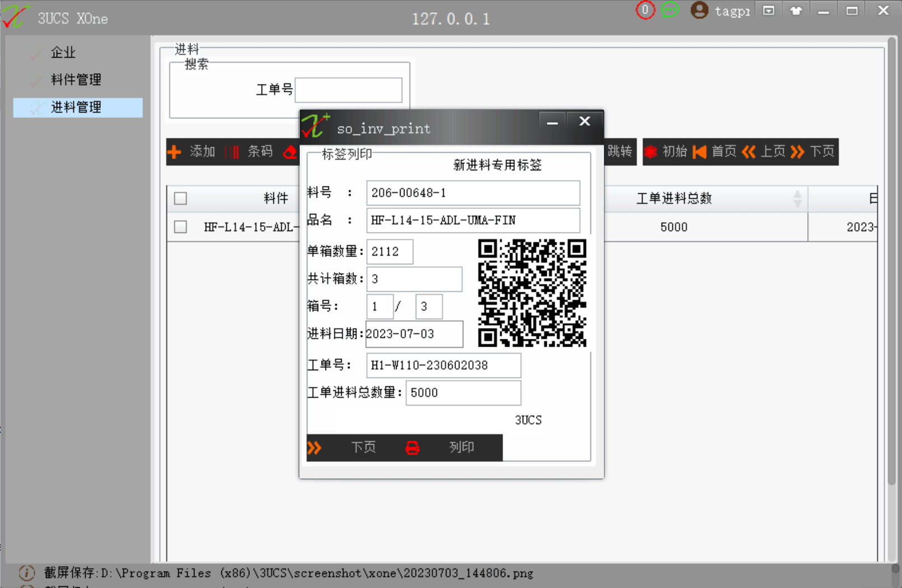Viewport: 902px width, 588px height.
Task: Select the 条码 barcode icon
Action: click(231, 151)
